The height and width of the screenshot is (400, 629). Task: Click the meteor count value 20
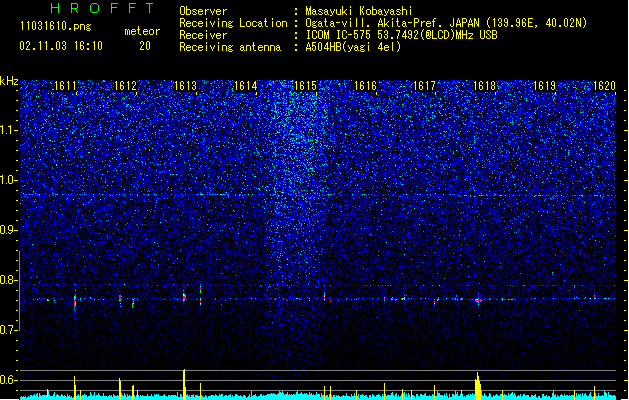tap(145, 46)
